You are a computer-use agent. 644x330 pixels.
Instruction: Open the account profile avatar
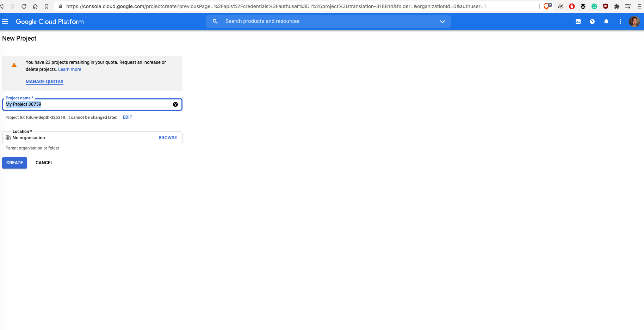coord(634,22)
